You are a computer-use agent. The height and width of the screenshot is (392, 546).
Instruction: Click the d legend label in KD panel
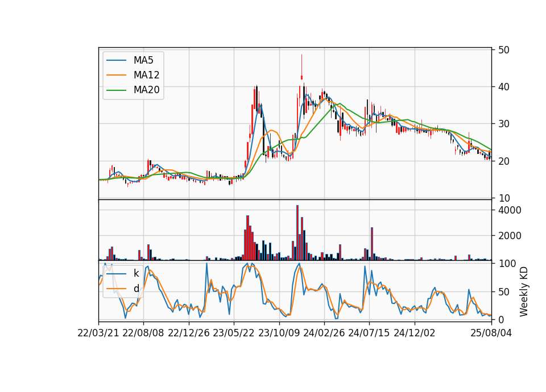click(x=136, y=289)
